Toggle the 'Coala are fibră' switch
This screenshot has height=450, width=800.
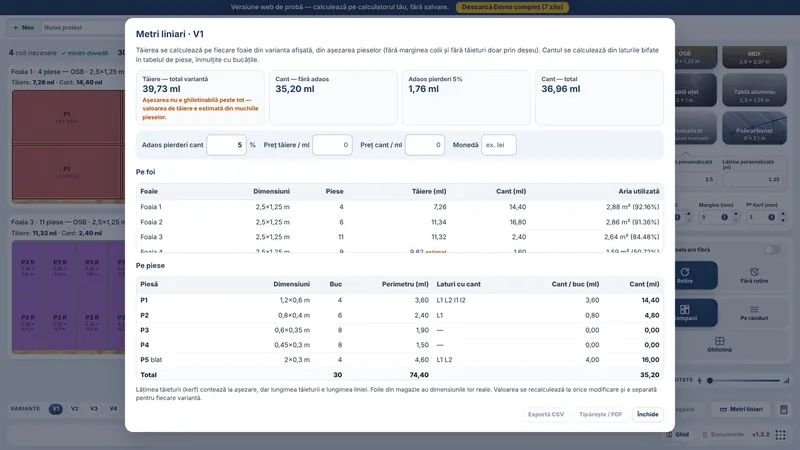pos(772,249)
